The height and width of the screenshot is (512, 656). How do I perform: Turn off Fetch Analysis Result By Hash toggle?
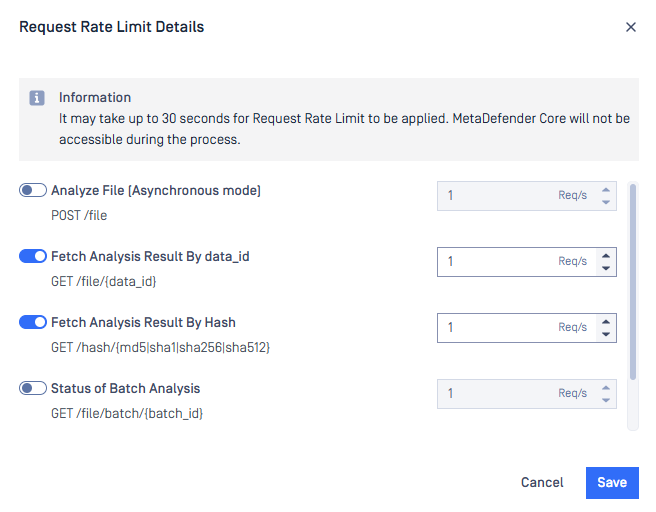[33, 322]
